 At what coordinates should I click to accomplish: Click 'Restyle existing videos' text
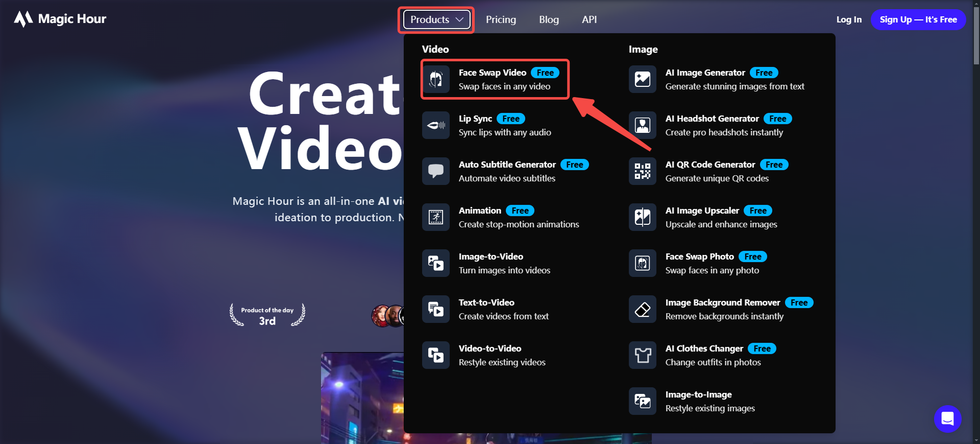click(x=502, y=362)
